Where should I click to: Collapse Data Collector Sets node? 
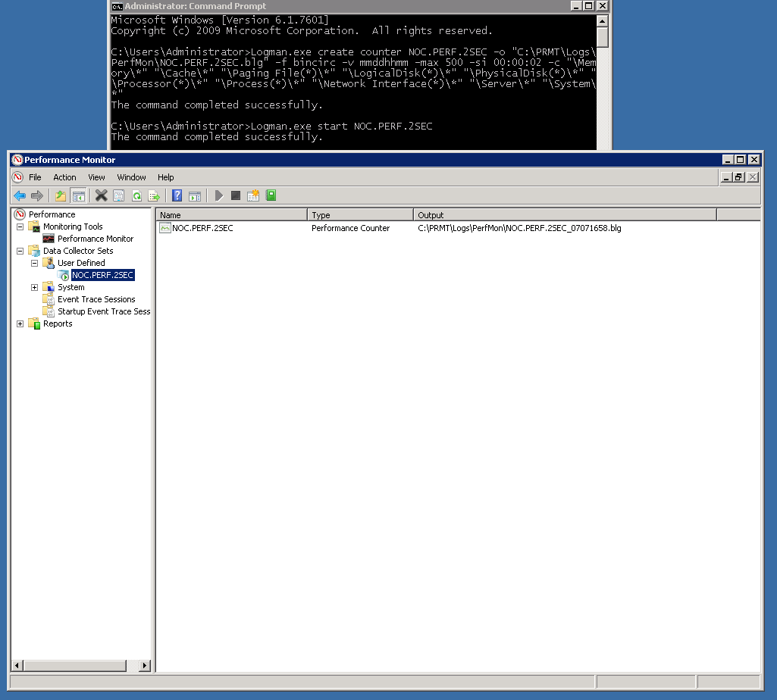20,252
